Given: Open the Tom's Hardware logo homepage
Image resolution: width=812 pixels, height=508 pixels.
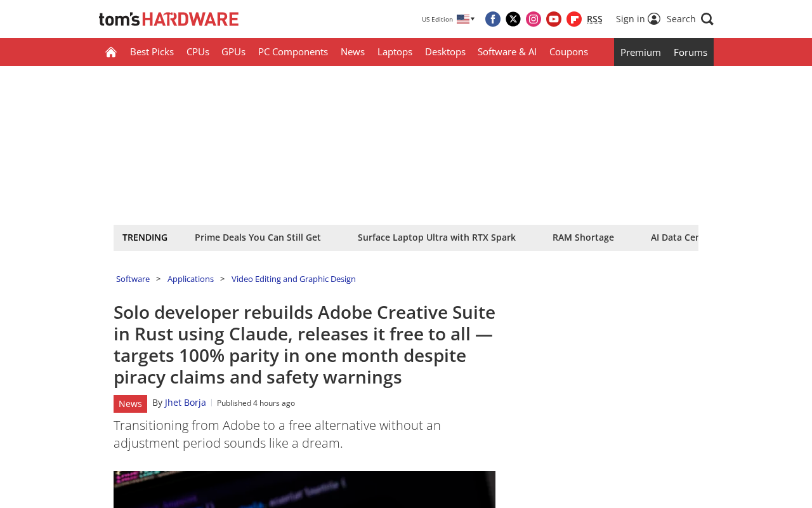Looking at the screenshot, I should (169, 19).
